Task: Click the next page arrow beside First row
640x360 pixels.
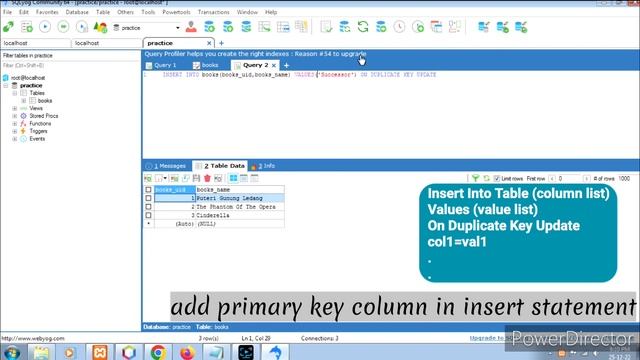Action: (x=586, y=179)
